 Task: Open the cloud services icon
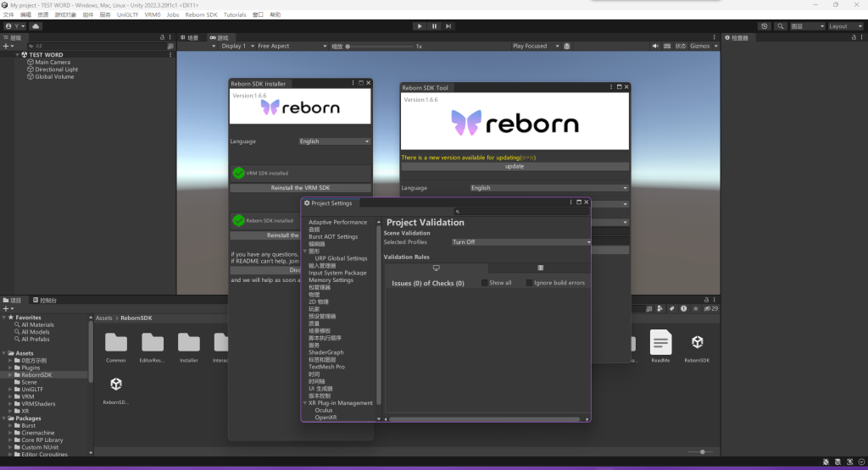click(36, 26)
